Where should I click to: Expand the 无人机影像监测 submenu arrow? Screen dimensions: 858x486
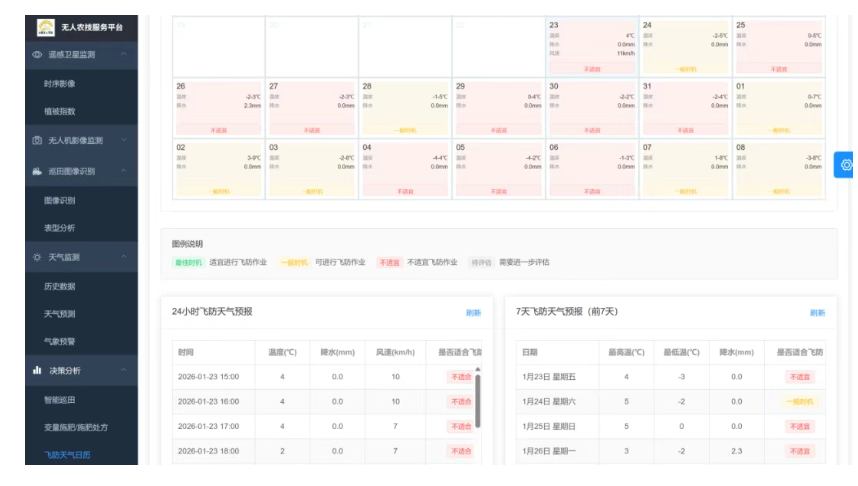pos(124,141)
